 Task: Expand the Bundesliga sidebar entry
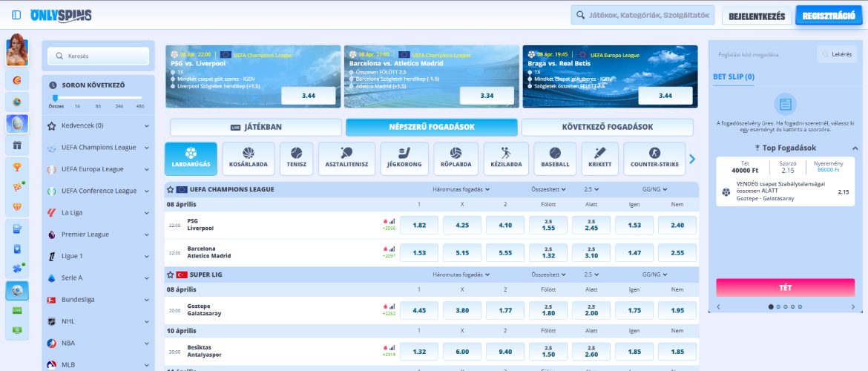pyautogui.click(x=98, y=300)
